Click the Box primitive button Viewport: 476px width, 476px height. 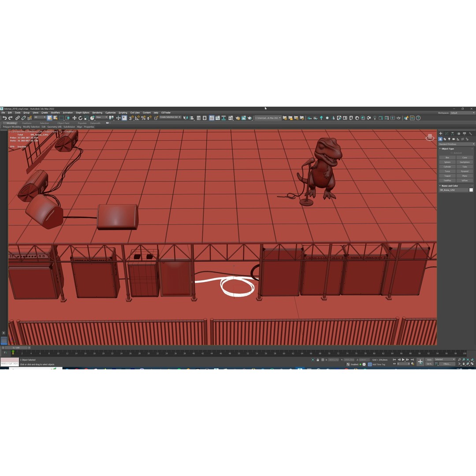pyautogui.click(x=447, y=157)
